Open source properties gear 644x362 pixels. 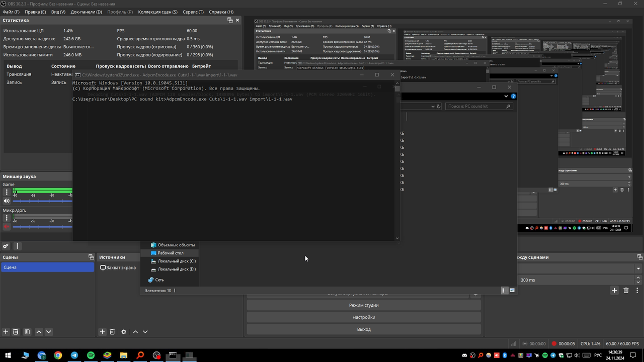pos(124,332)
